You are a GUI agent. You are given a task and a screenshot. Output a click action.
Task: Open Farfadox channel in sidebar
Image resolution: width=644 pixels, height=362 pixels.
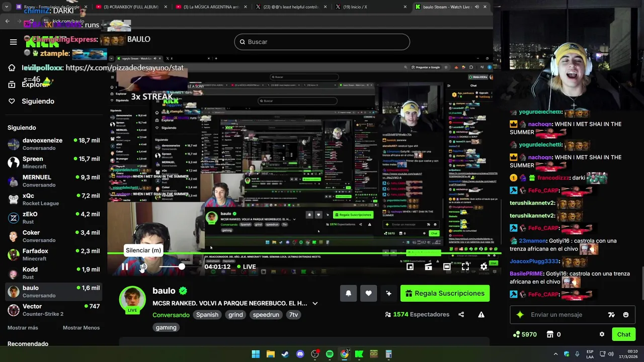pos(53,254)
